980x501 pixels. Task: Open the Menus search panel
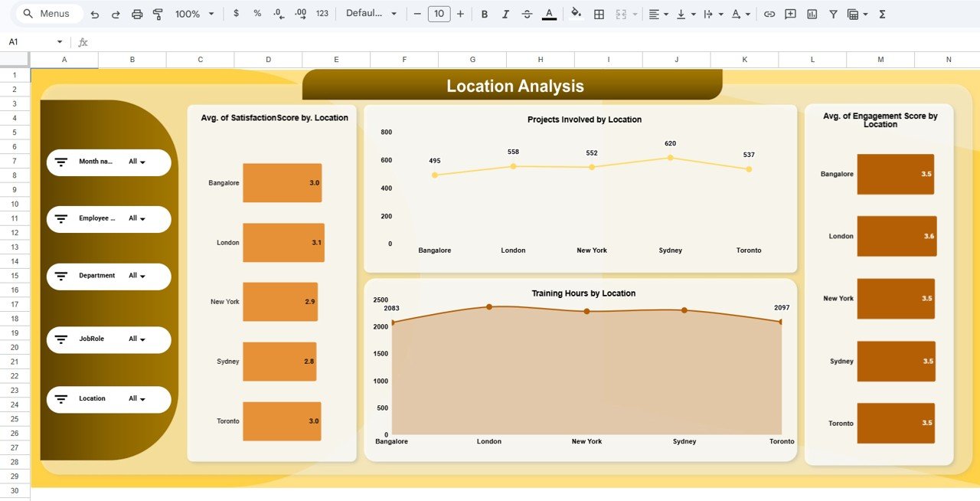click(47, 13)
